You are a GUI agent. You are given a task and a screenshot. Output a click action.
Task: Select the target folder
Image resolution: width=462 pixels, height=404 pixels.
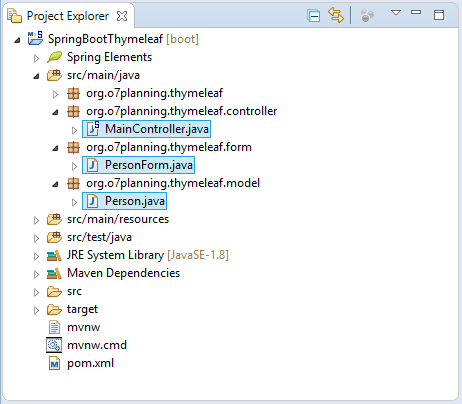[82, 309]
